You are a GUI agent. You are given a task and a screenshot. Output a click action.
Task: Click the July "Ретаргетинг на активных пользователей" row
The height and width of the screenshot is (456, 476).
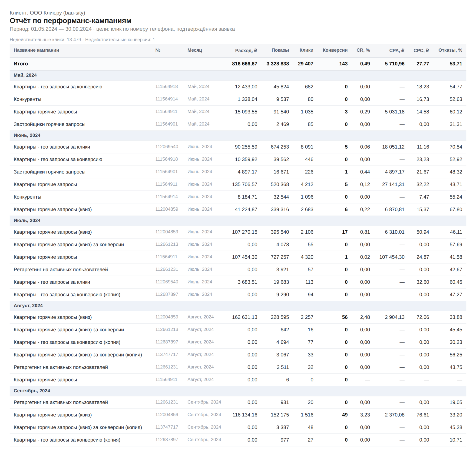pyautogui.click(x=238, y=270)
